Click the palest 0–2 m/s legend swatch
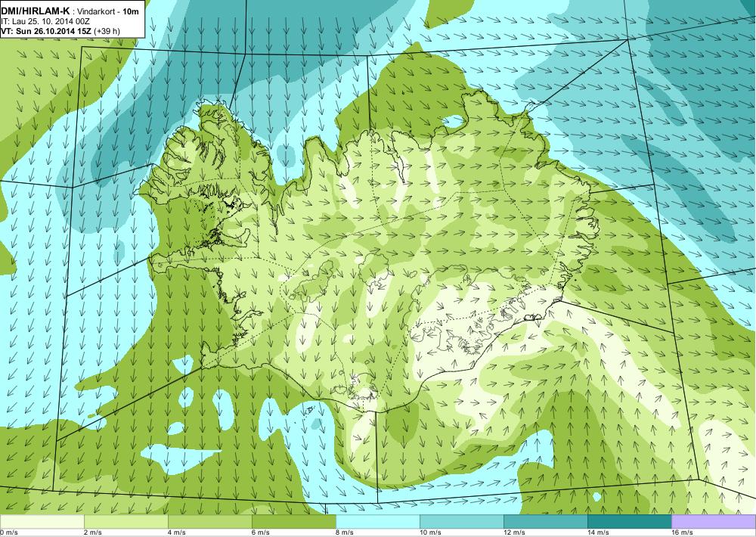 (x=42, y=522)
